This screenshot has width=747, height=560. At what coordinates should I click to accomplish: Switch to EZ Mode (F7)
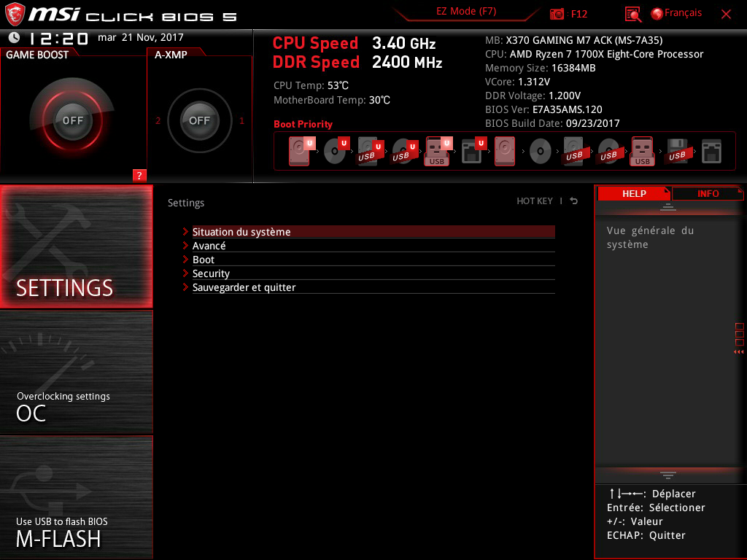point(466,12)
